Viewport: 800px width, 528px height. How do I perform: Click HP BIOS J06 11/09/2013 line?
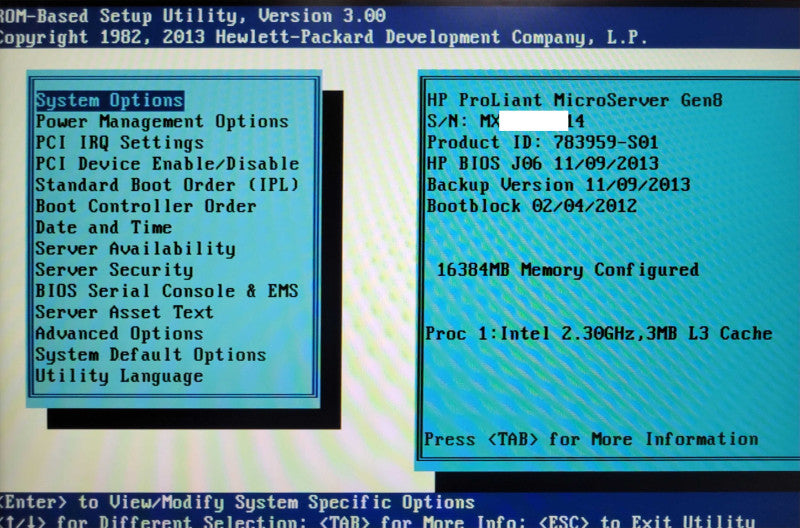[x=543, y=164]
